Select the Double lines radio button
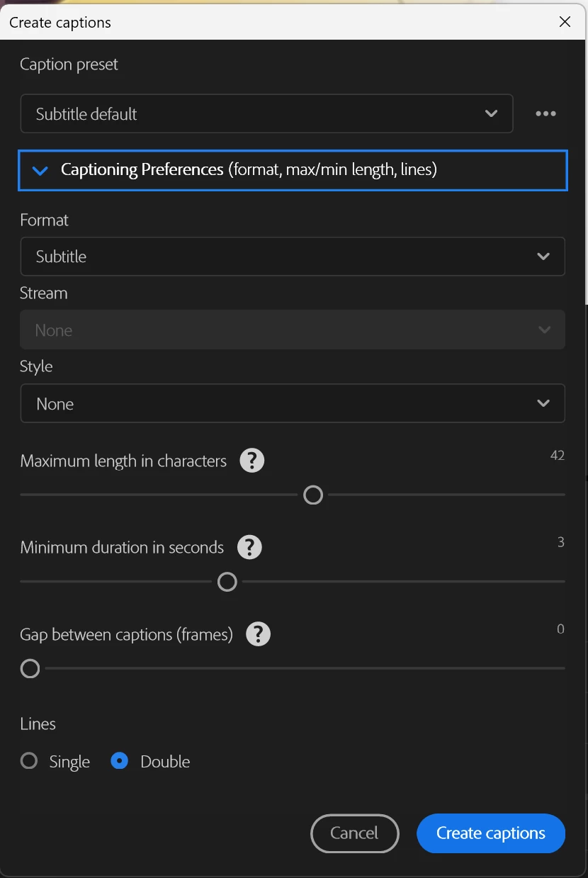 120,762
